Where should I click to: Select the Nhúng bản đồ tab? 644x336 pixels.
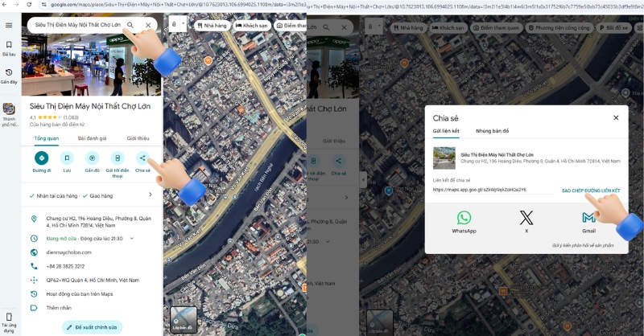492,131
